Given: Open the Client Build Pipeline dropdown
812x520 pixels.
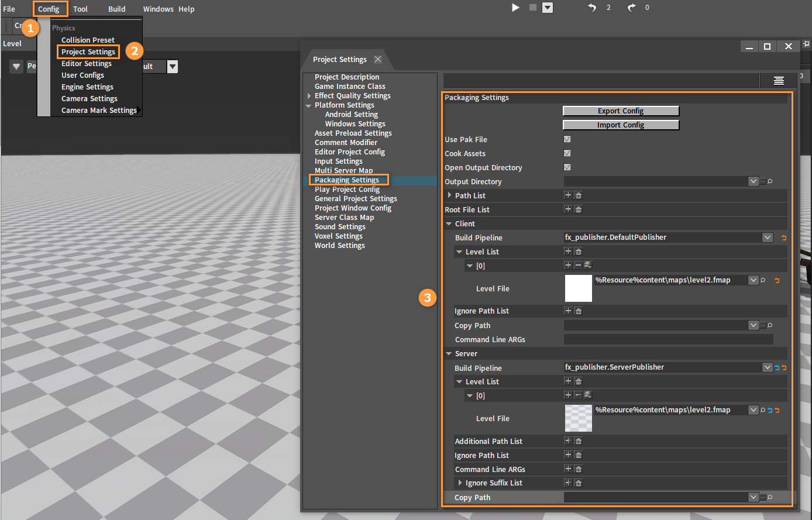Looking at the screenshot, I should [768, 237].
